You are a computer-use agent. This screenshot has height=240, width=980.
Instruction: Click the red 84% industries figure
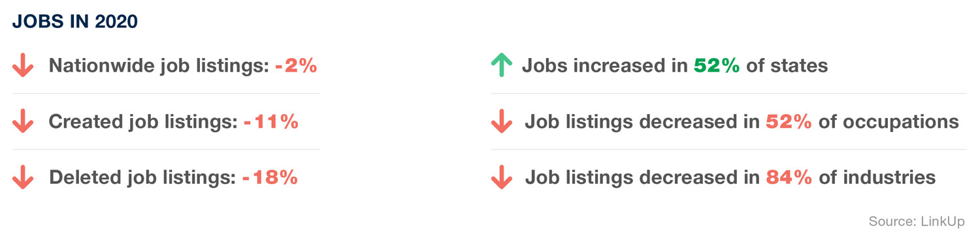789,177
